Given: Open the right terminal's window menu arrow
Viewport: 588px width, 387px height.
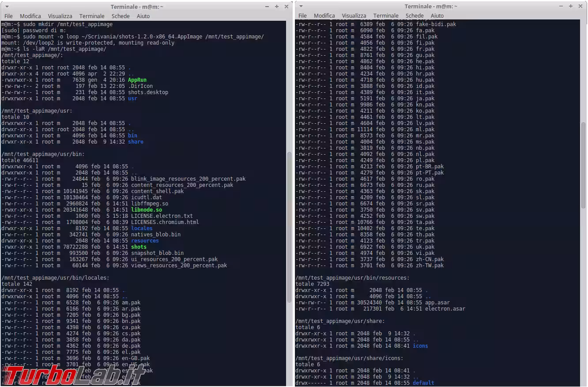Looking at the screenshot, I should click(x=301, y=6).
